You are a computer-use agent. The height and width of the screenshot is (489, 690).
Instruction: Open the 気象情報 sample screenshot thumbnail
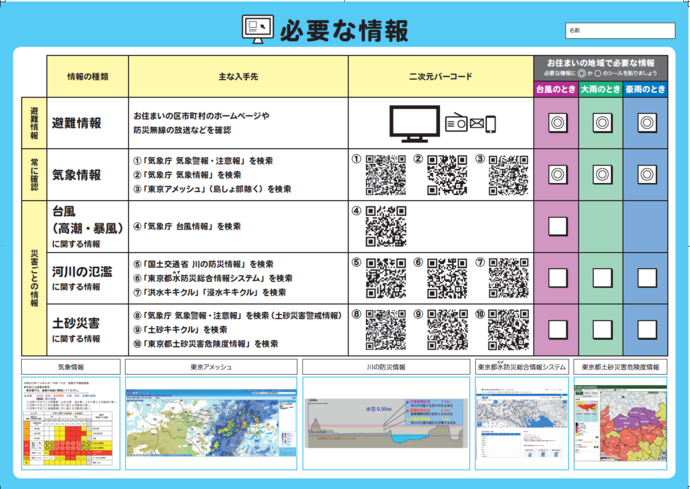coord(70,423)
